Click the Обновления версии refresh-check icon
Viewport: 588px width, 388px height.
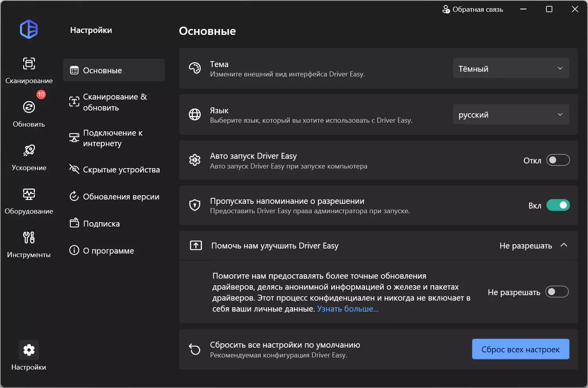[74, 196]
